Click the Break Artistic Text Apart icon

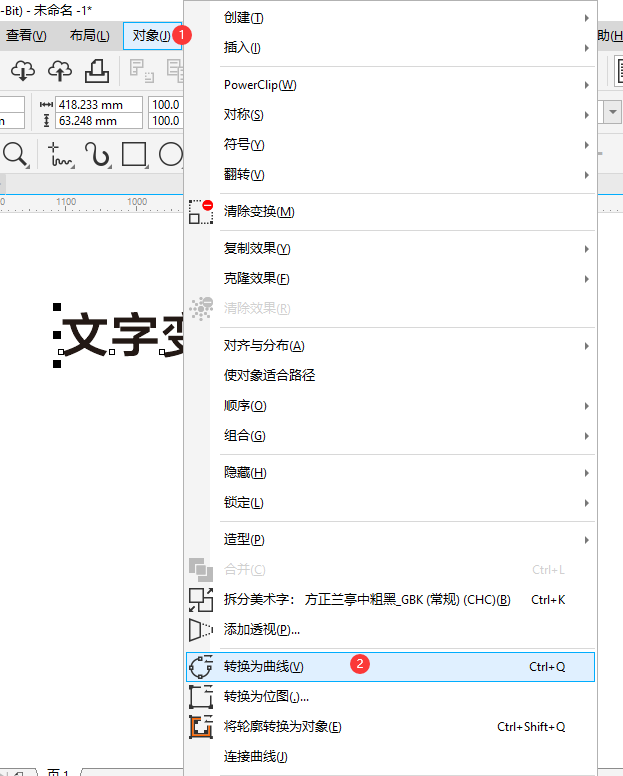tap(200, 600)
